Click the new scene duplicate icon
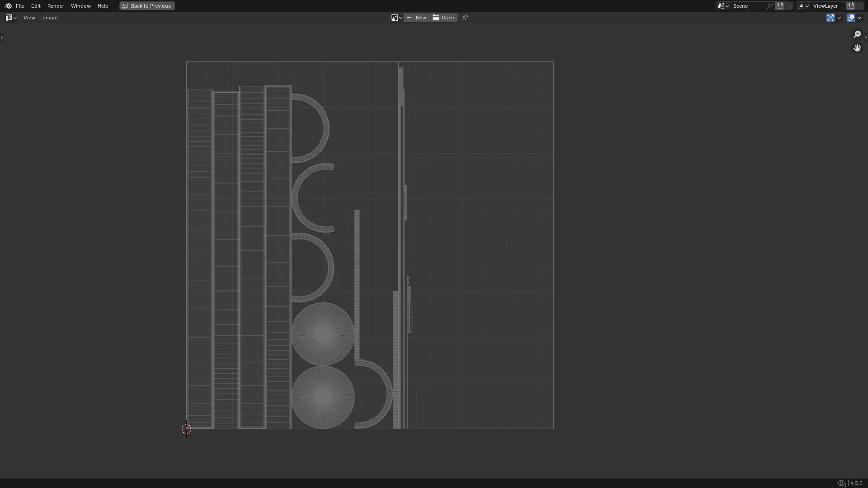 pyautogui.click(x=780, y=6)
